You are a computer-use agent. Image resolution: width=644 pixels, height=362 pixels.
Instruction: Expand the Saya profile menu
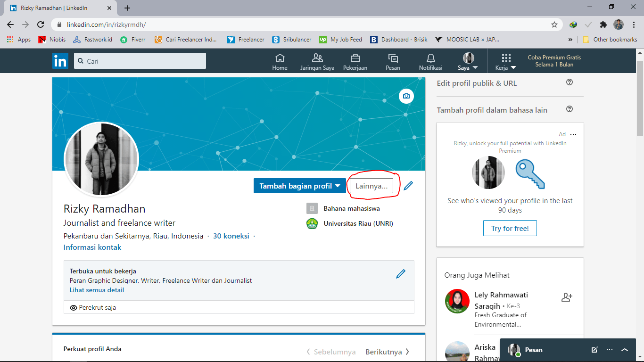(468, 62)
